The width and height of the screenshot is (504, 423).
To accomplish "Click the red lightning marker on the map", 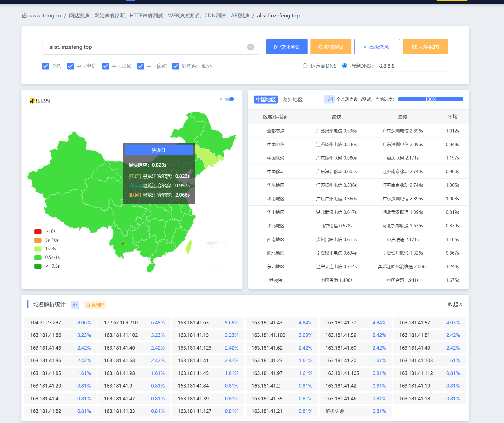I will 123,243.
